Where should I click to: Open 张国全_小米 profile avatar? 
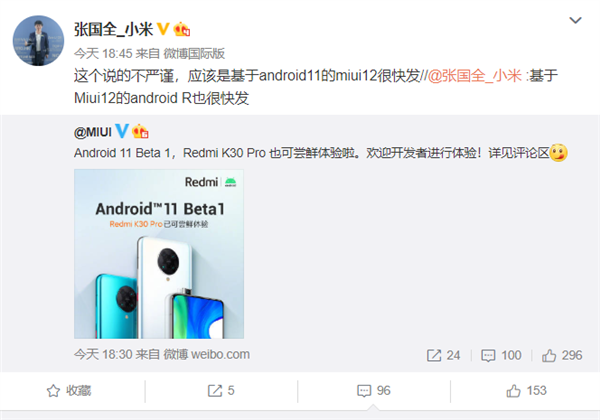38,41
